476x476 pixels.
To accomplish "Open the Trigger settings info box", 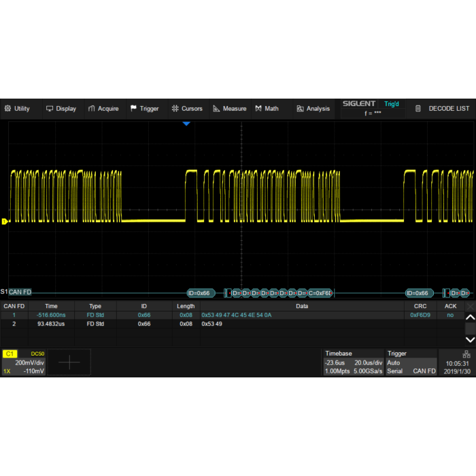I will (411, 362).
